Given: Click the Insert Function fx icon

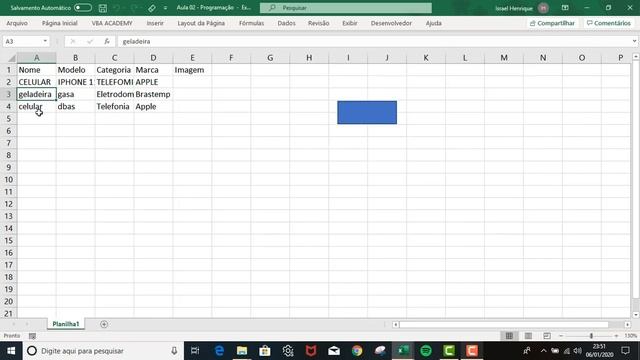Looking at the screenshot, I should (x=107, y=41).
